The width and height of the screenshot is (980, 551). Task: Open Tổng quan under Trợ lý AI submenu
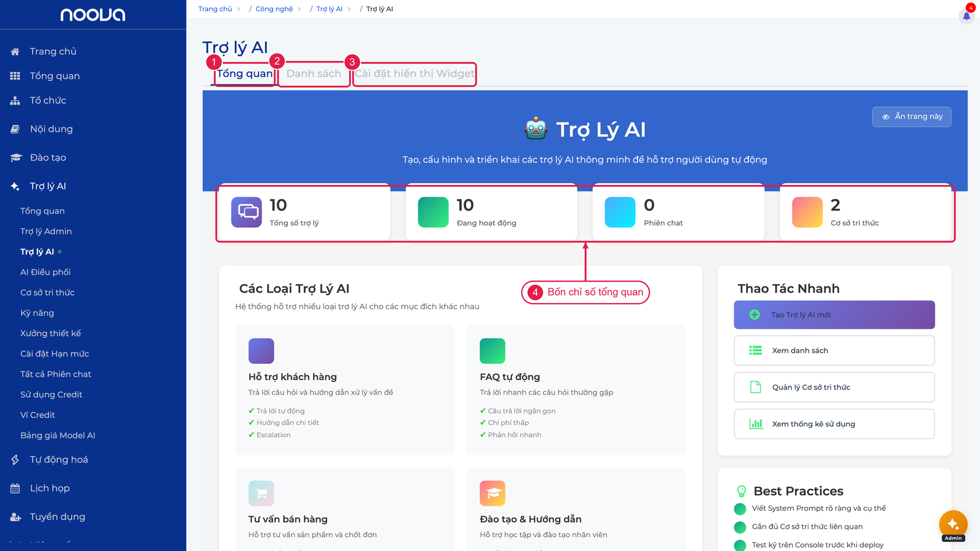click(x=42, y=211)
